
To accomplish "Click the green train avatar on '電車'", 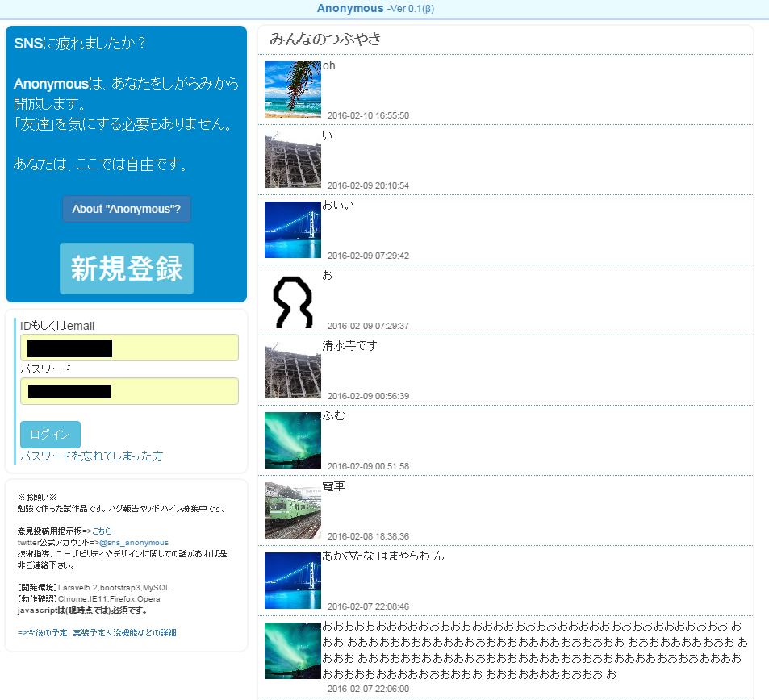I will coord(292,510).
